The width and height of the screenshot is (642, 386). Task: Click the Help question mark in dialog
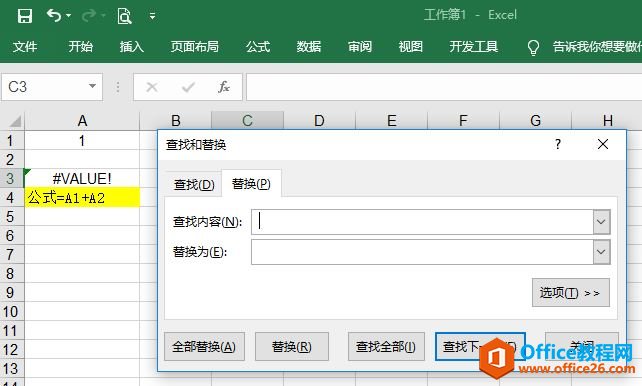point(558,144)
